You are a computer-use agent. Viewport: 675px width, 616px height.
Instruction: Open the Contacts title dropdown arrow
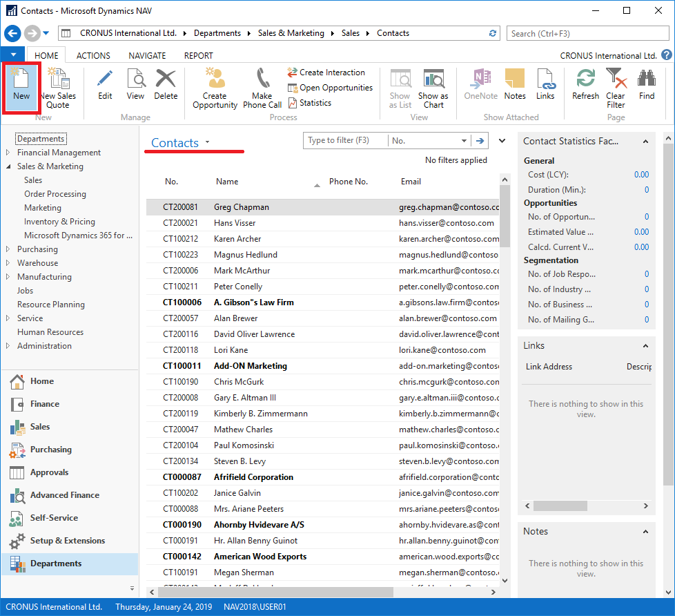207,143
